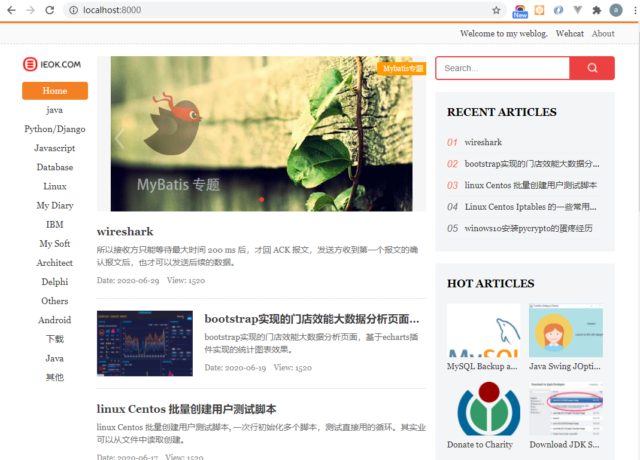
Task: Click the bootstrap article dashboard thumbnail
Action: [x=145, y=343]
